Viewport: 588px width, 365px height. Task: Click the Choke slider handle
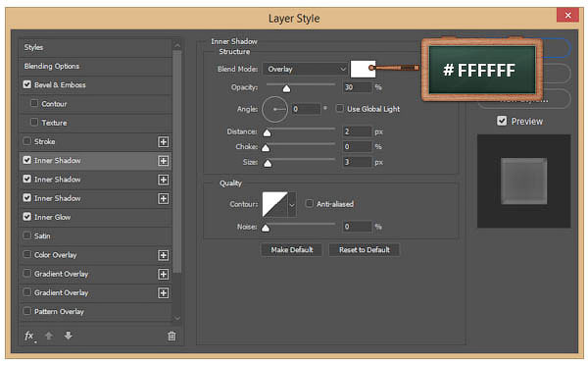(x=266, y=148)
